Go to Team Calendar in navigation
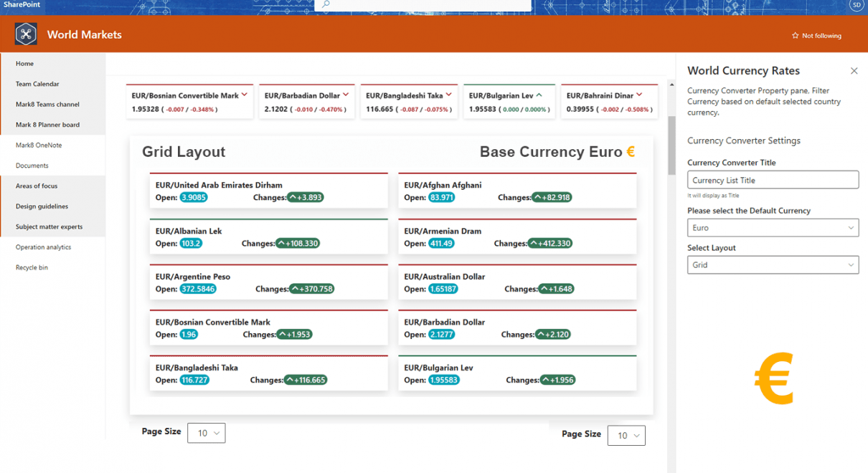868x473 pixels. point(37,84)
